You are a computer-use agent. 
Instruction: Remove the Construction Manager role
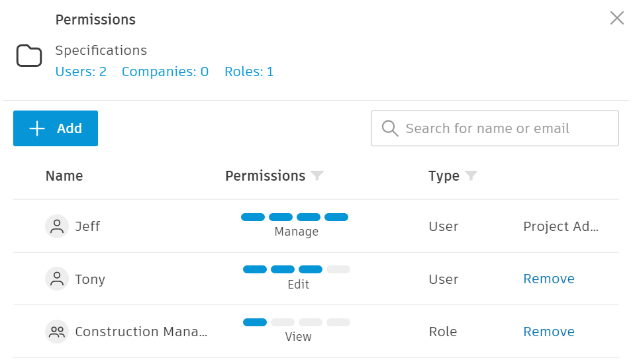(548, 332)
